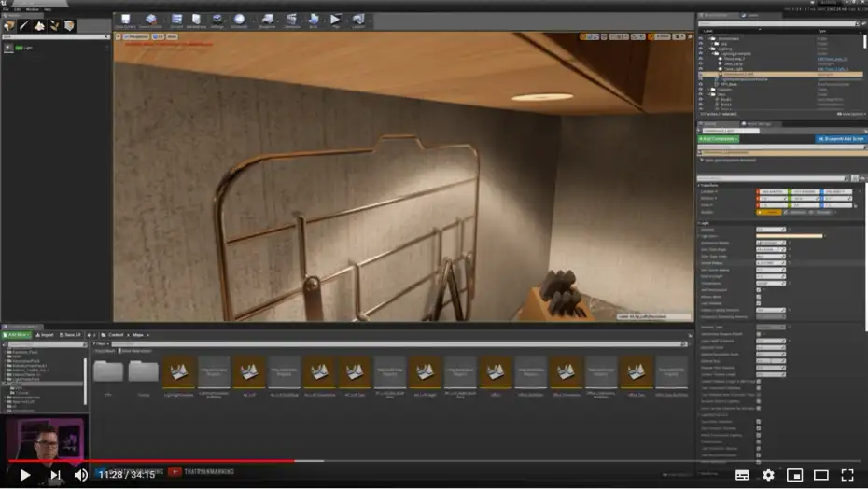This screenshot has width=868, height=489.
Task: Open the Content toolbar button
Action: [x=176, y=21]
